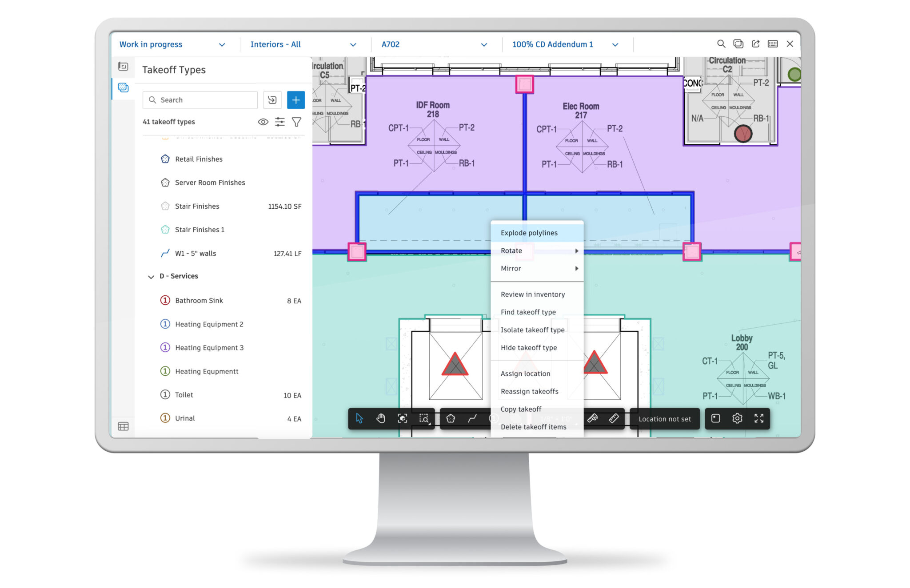This screenshot has height=588, width=910.
Task: Choose Explode polylines from context menu
Action: (529, 233)
